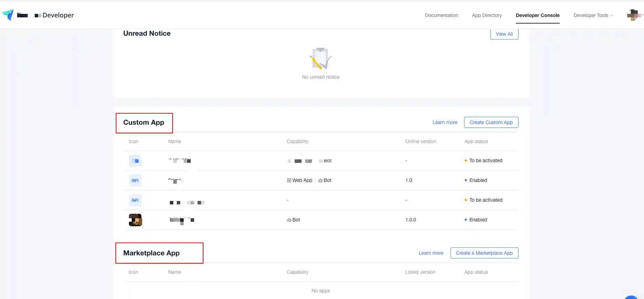Click the 'Unread Notice' heading

click(x=147, y=33)
